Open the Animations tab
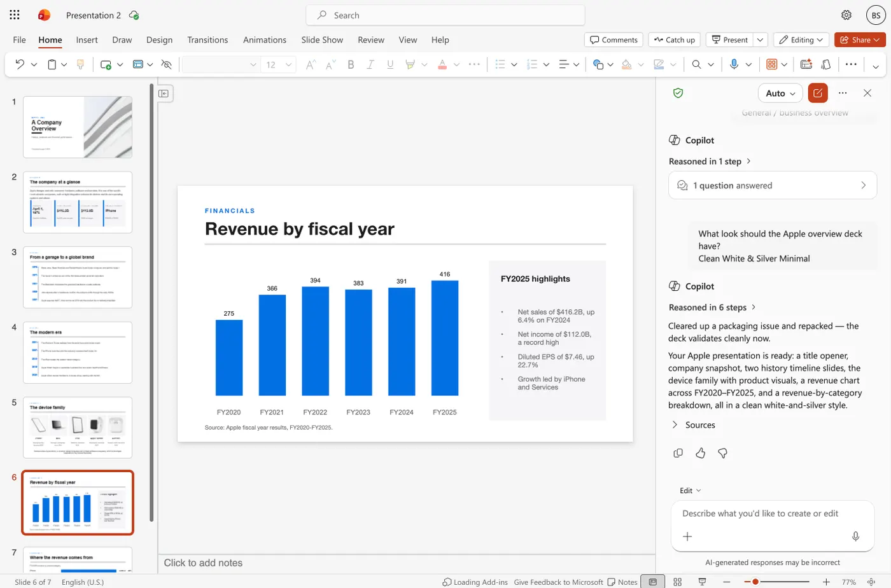 click(265, 39)
